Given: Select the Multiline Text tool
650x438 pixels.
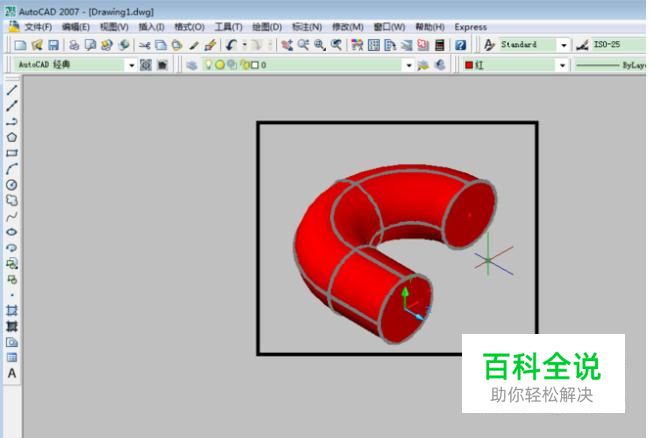Looking at the screenshot, I should coord(12,373).
